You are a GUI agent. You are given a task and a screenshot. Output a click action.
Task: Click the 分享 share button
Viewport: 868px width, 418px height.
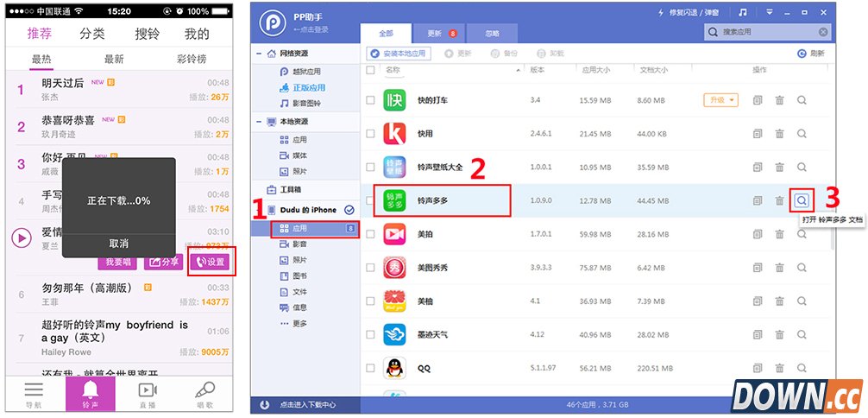click(164, 262)
